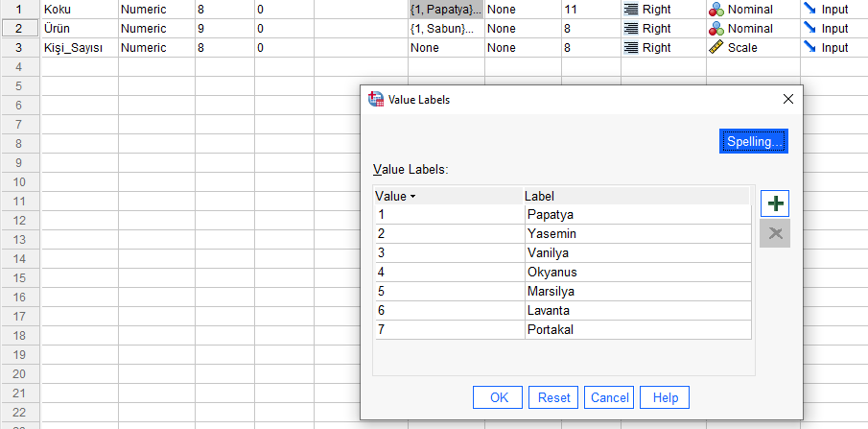
Task: Click Input role arrow in Koku row
Action: click(x=810, y=10)
